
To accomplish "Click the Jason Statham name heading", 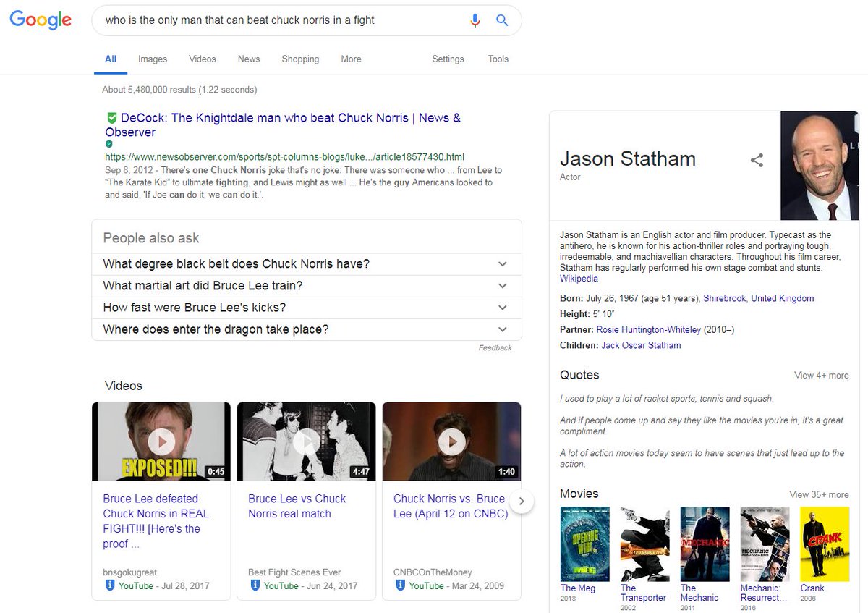I will (628, 158).
